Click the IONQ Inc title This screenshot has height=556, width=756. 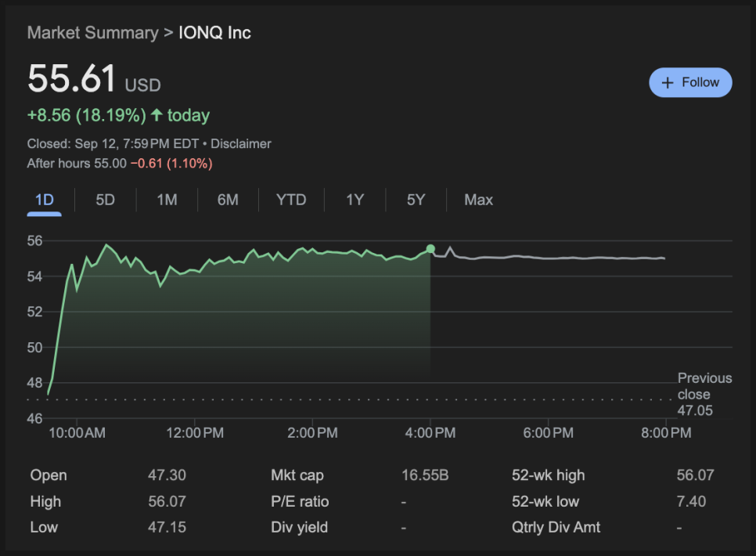tap(214, 33)
